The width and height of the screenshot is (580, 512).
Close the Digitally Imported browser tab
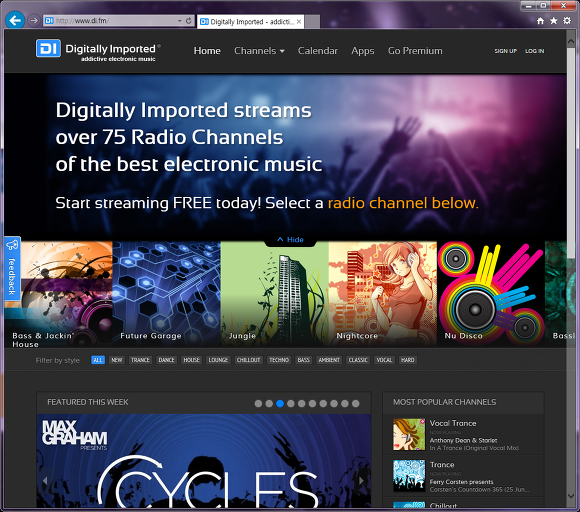(x=299, y=22)
